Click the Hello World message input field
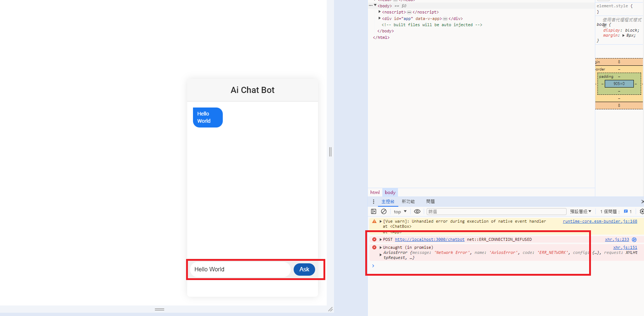Viewport: 644px width, 316px height. [x=240, y=270]
